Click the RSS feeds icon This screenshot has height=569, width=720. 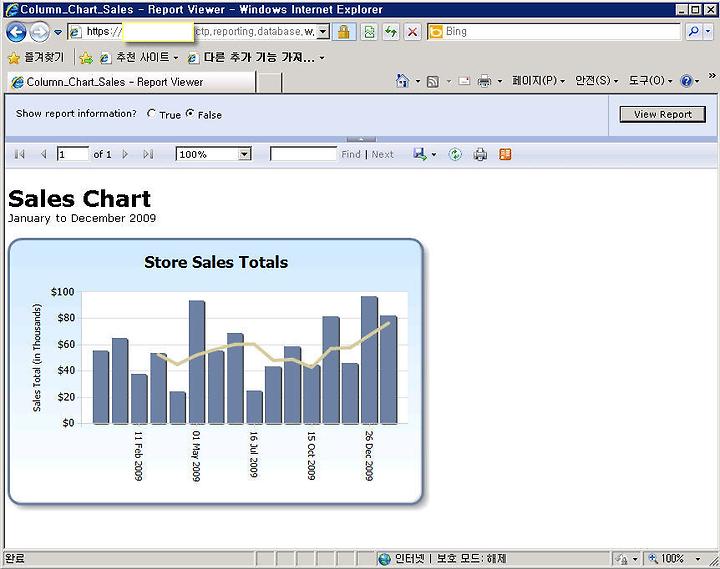coord(433,82)
